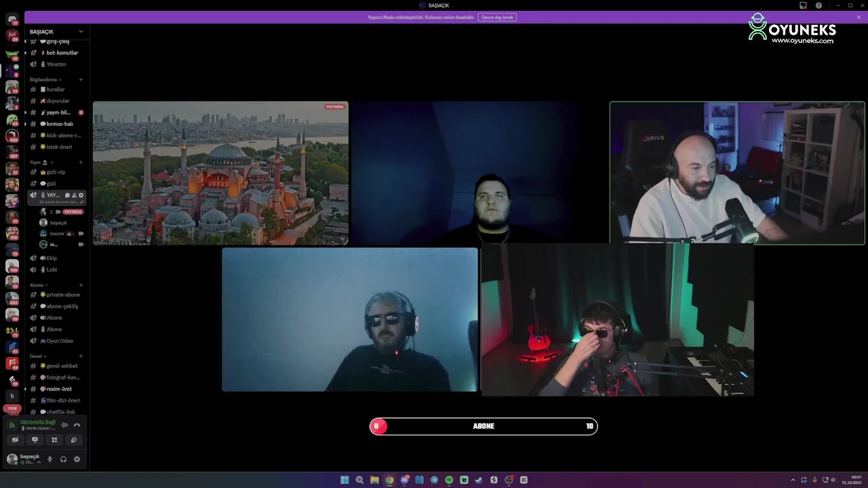
Task: Join the Oyun Odası voice channel
Action: coord(56,341)
